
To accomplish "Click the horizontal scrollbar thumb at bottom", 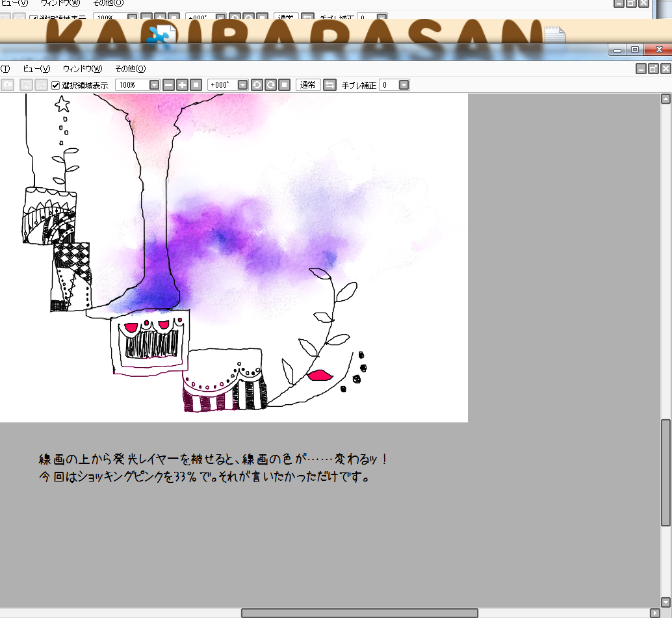I will pyautogui.click(x=359, y=613).
